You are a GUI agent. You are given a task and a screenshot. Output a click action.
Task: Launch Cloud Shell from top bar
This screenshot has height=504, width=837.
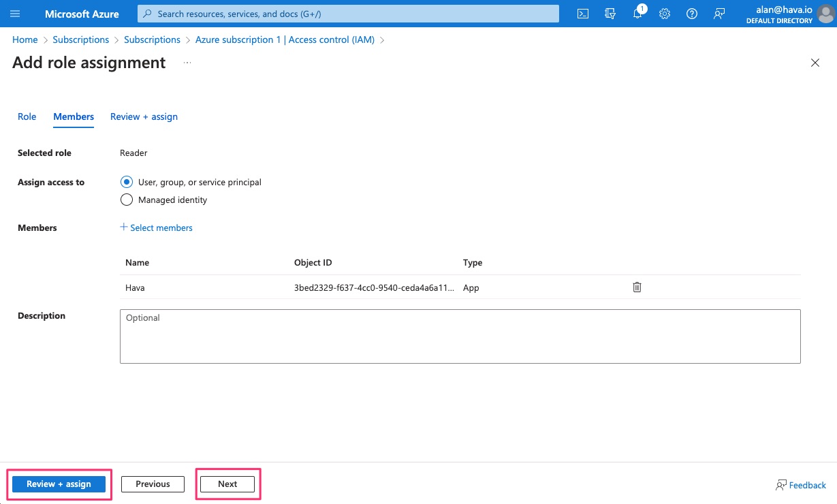coord(583,14)
